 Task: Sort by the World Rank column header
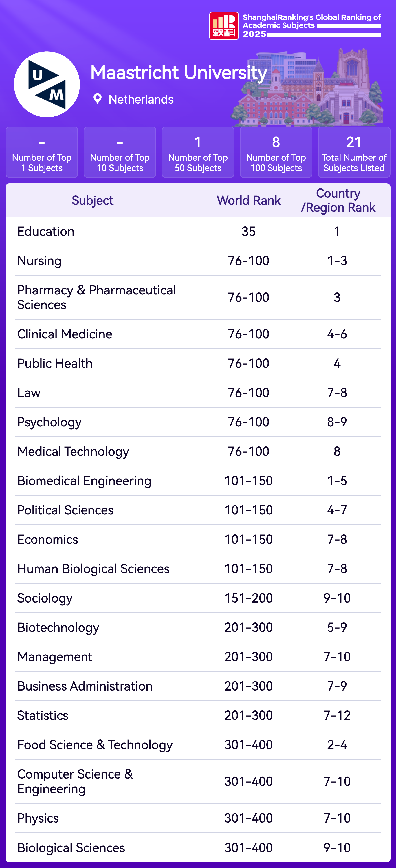(x=249, y=200)
